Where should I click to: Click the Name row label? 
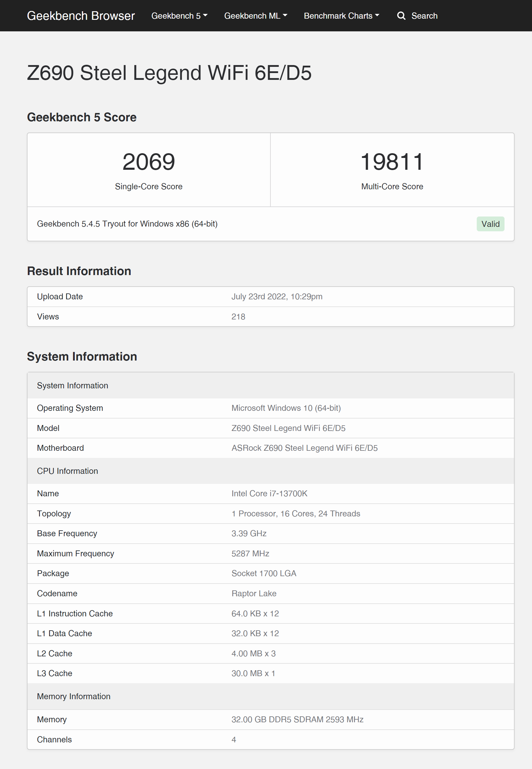click(48, 494)
